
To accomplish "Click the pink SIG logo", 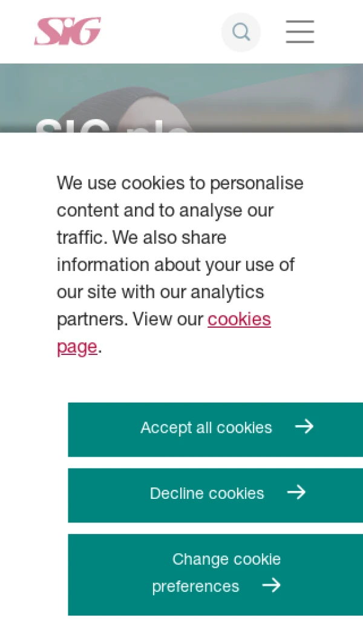I will [x=67, y=31].
